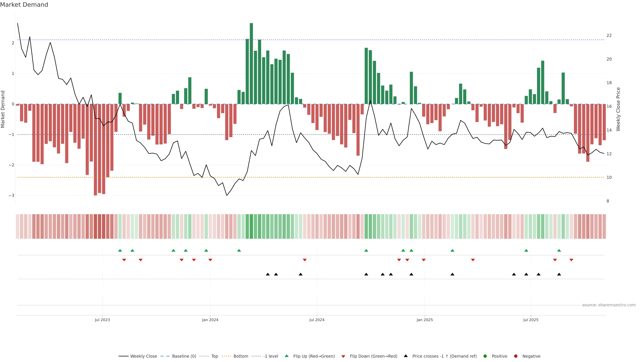Click the Jul 2023 x-axis label
Viewport: 644px width, 362px height.
tap(102, 320)
